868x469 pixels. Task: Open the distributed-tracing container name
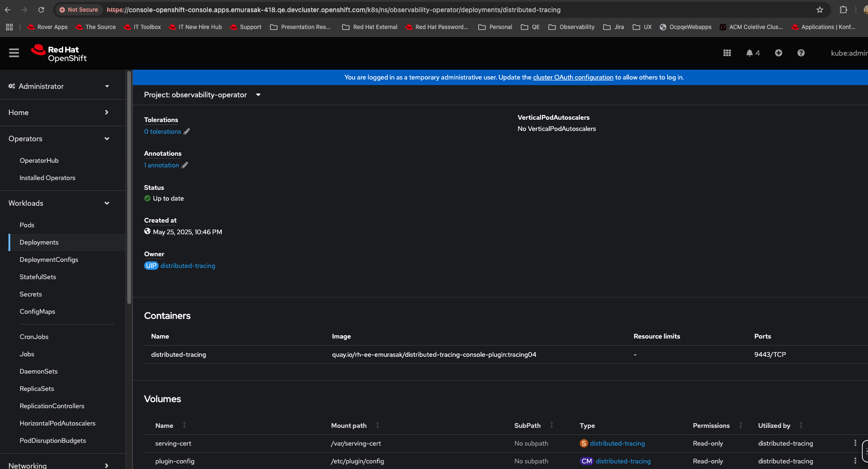[179, 355]
